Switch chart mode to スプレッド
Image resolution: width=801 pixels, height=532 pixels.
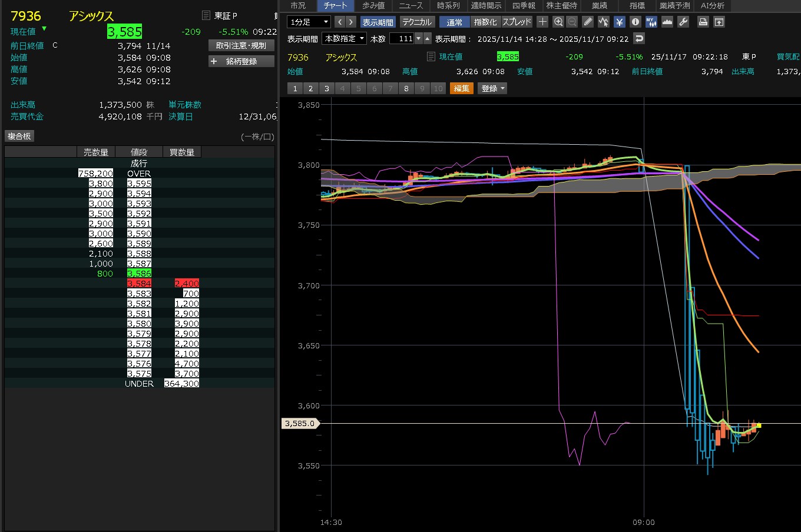click(517, 22)
